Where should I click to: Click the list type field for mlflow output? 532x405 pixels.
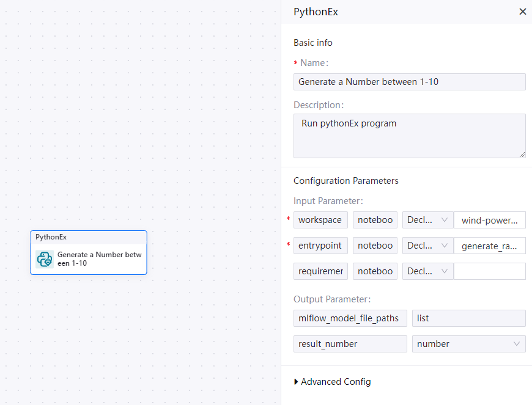[x=468, y=318]
